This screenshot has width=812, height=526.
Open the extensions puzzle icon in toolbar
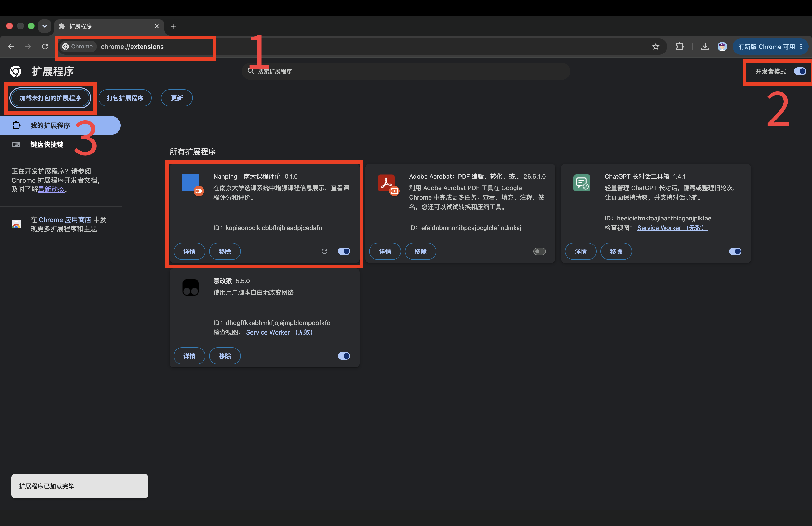pyautogui.click(x=679, y=46)
